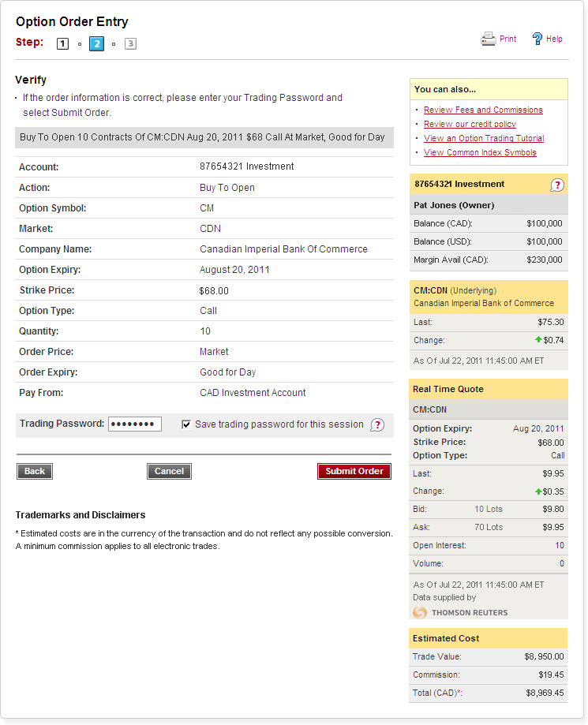Screen dimensions: 588x725
Task: Click Quantity value 10
Action: (x=205, y=331)
